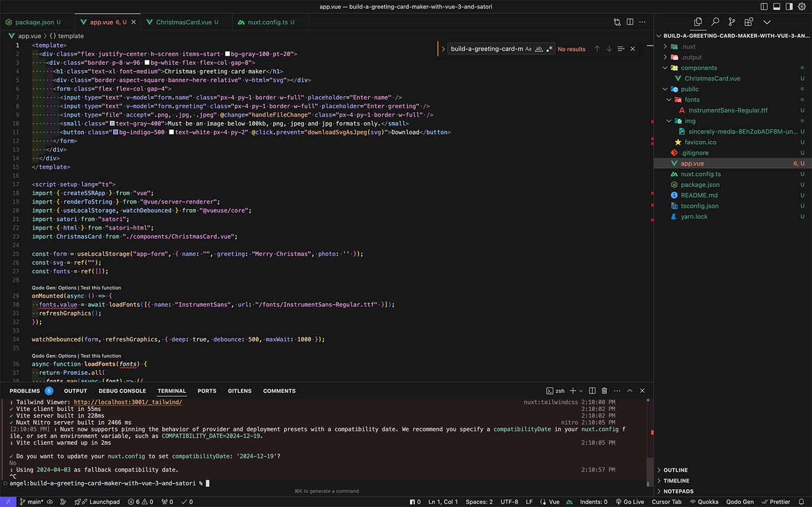Select the Open Changes diff icon in editor toolbar
Screen dimensions: 812x507
(617, 22)
